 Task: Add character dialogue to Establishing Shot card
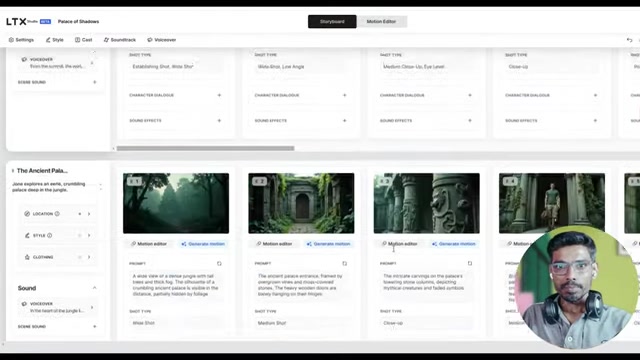tap(219, 95)
